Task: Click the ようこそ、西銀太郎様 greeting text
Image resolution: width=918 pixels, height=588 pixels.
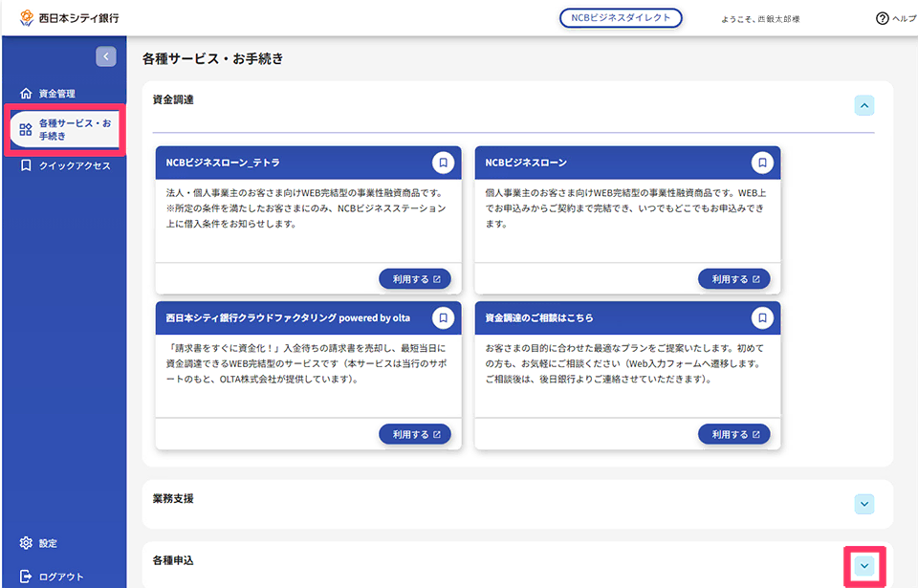Action: point(760,19)
